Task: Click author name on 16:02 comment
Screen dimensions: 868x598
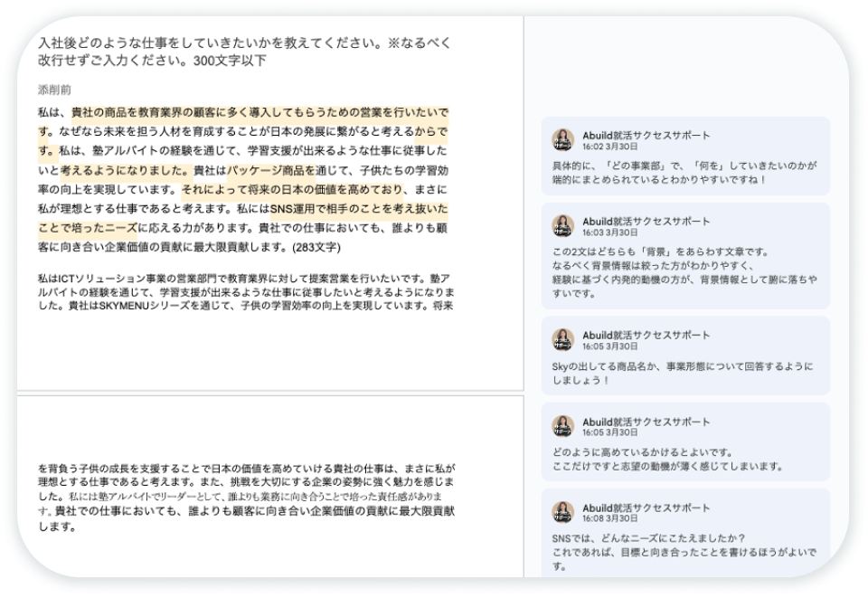Action: pyautogui.click(x=646, y=136)
